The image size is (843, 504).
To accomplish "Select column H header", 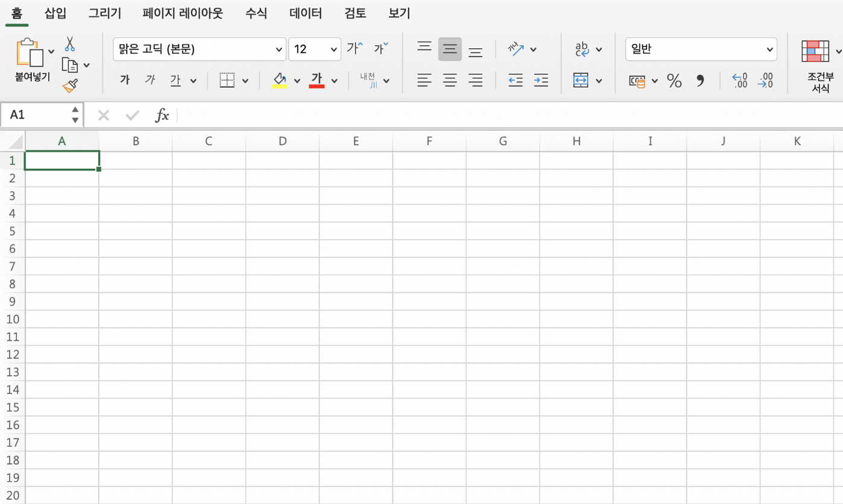I will (577, 142).
